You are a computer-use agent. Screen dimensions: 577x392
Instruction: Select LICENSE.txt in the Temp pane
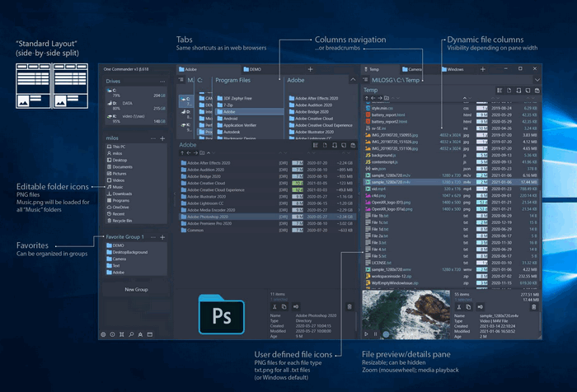(x=451, y=263)
